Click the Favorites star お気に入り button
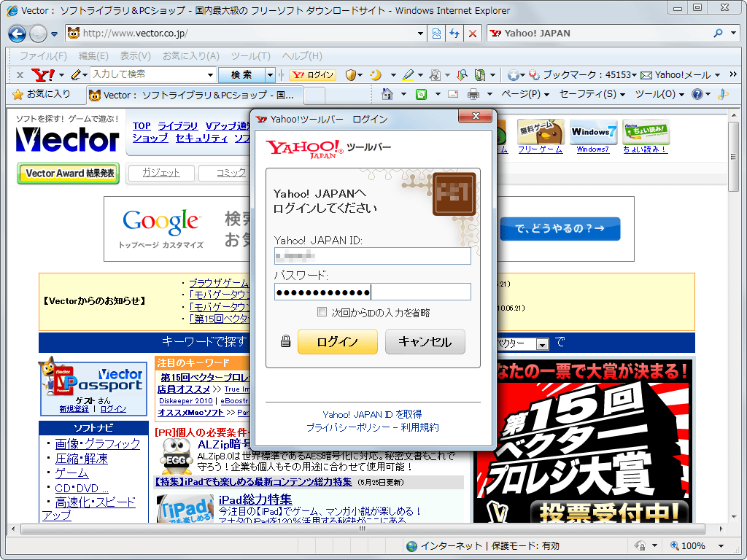The height and width of the screenshot is (560, 747). point(42,94)
